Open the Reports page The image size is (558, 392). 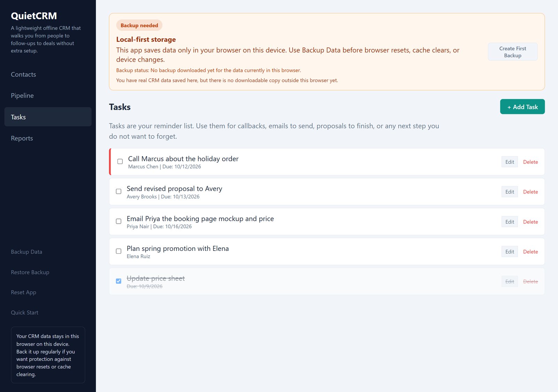pyautogui.click(x=48, y=138)
